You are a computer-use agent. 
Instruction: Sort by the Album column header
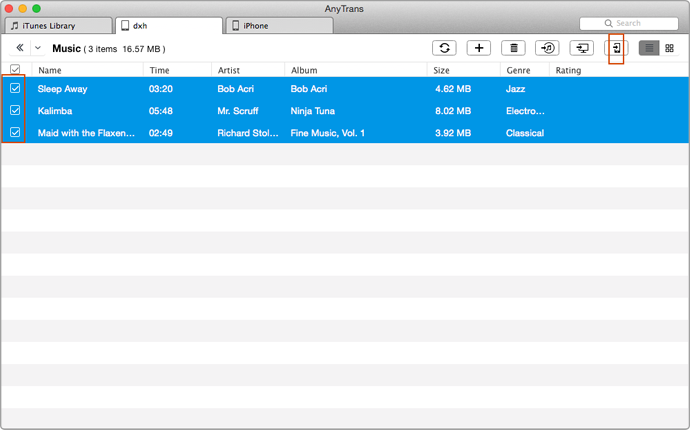pos(304,70)
